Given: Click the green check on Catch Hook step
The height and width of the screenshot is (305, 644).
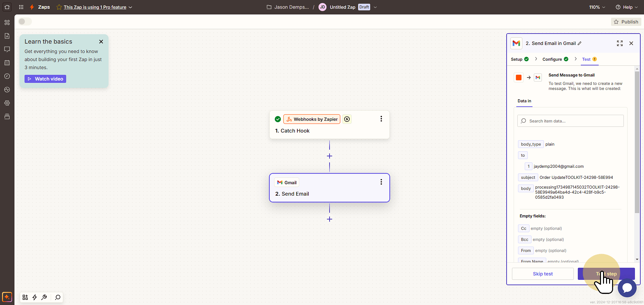Looking at the screenshot, I should [278, 119].
